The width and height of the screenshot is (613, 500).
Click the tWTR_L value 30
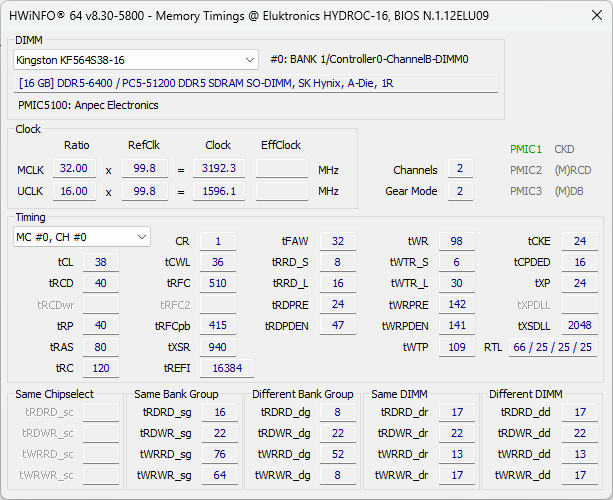point(457,283)
